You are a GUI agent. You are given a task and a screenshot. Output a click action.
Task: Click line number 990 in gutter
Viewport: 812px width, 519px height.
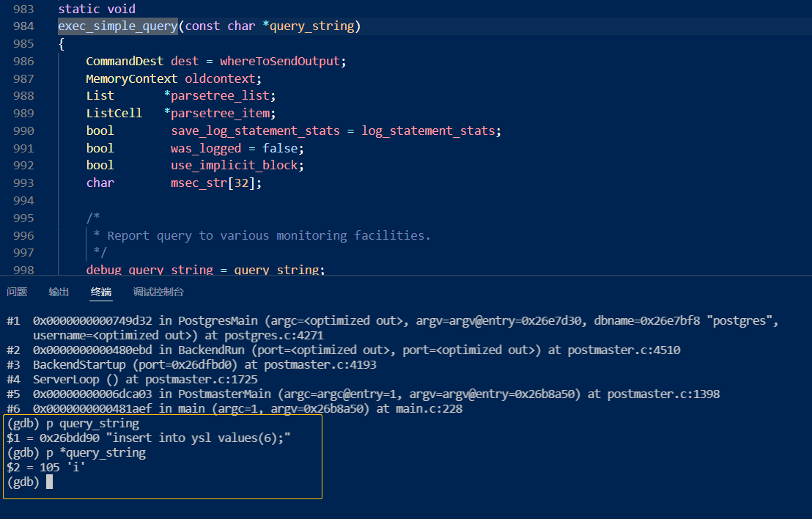(x=23, y=131)
